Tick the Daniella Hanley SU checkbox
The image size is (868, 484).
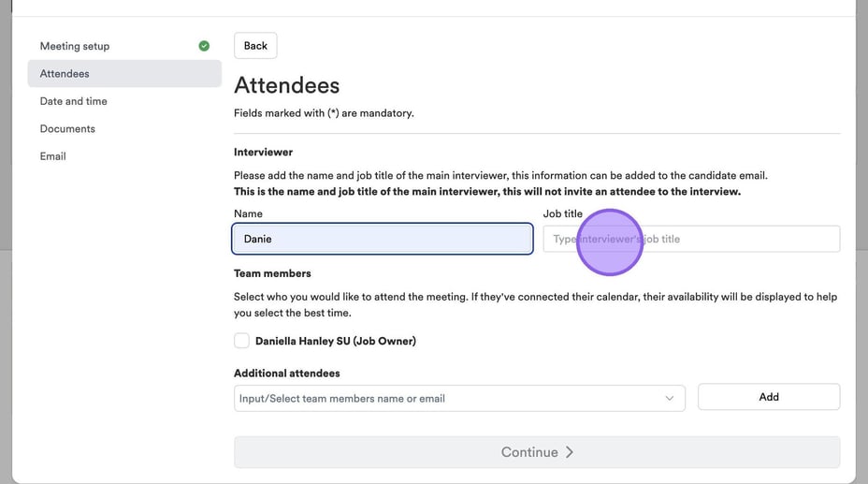point(242,341)
